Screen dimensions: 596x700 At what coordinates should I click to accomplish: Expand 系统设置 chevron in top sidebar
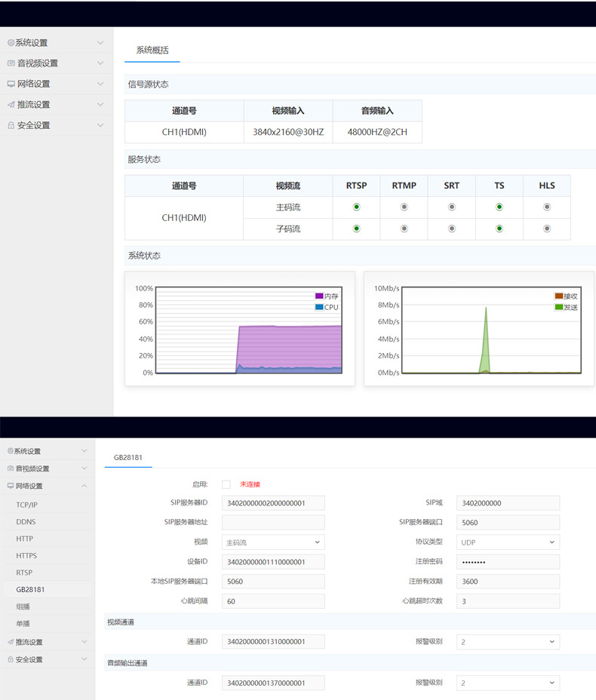pyautogui.click(x=100, y=43)
